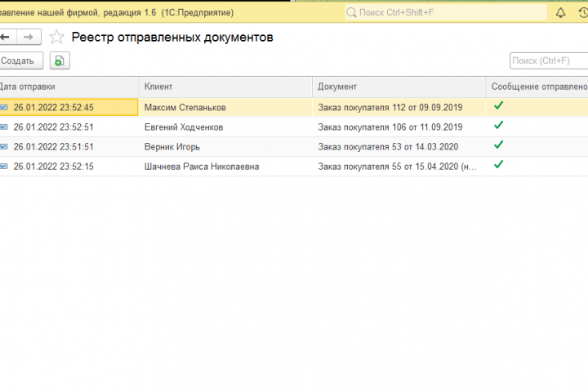This screenshot has height=392, width=588.
Task: Select date 26.01.2022 23:51:51
Action: 54,147
